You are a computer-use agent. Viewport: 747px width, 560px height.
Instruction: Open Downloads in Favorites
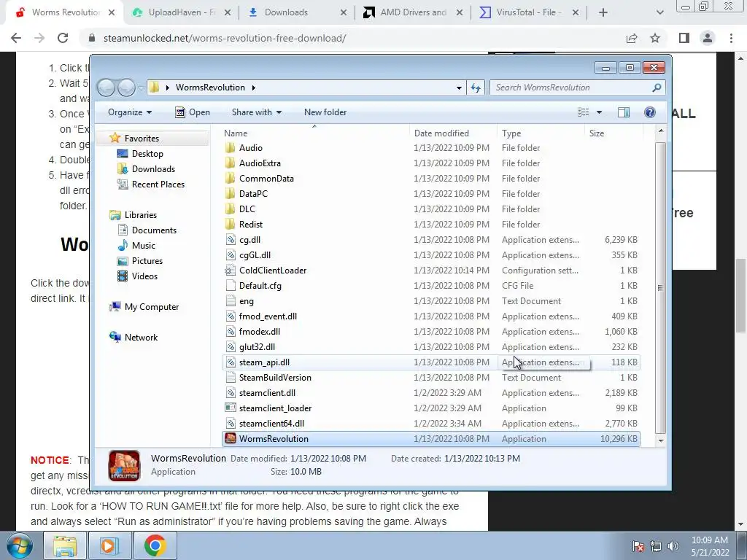pos(153,169)
